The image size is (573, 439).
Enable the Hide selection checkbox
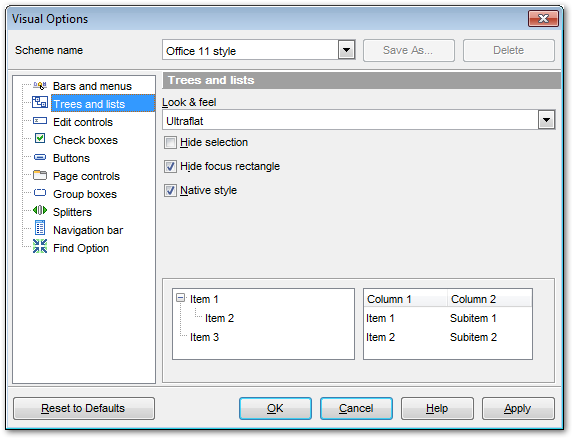click(170, 143)
